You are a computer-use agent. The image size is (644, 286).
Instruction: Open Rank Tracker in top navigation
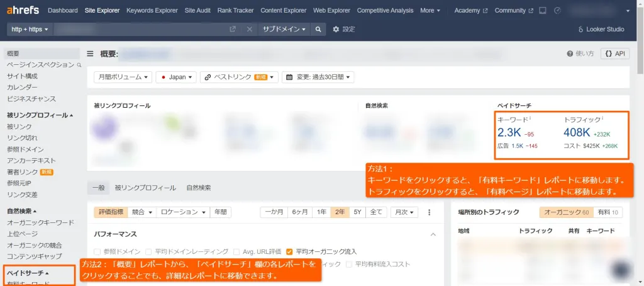click(235, 11)
